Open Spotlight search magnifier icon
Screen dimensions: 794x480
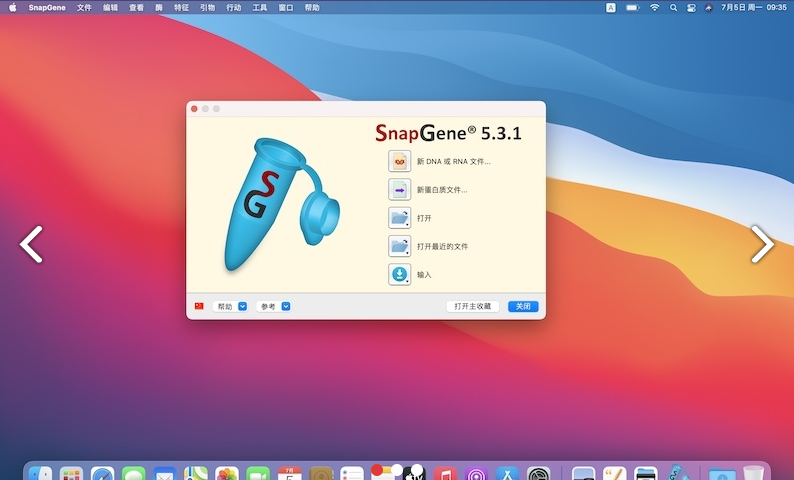tap(673, 8)
